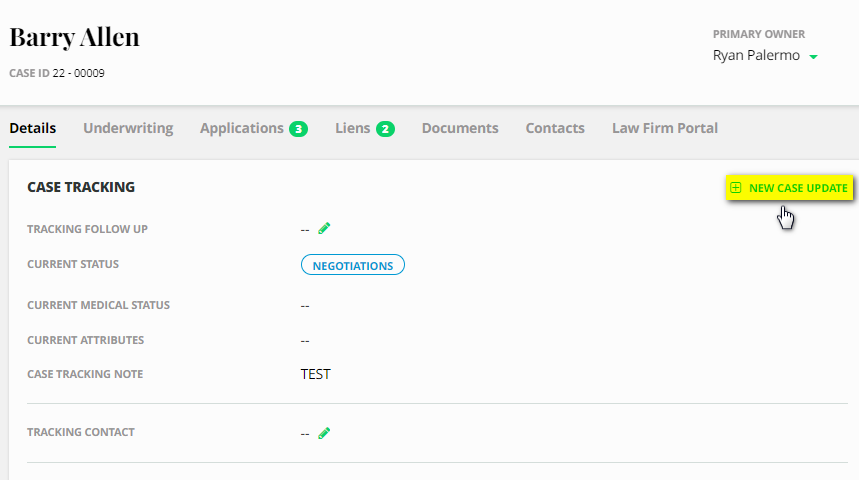Expand the Primary Owner dropdown arrow
This screenshot has height=480, width=859.
pos(813,57)
